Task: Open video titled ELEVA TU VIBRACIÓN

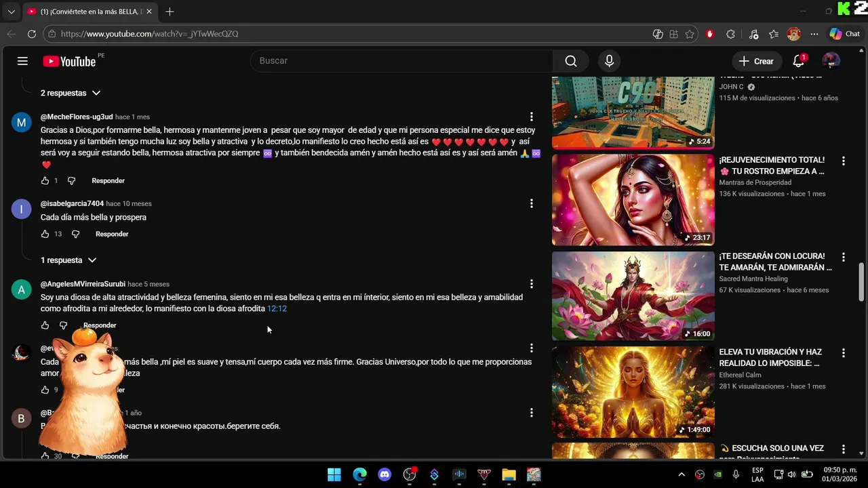Action: click(770, 358)
